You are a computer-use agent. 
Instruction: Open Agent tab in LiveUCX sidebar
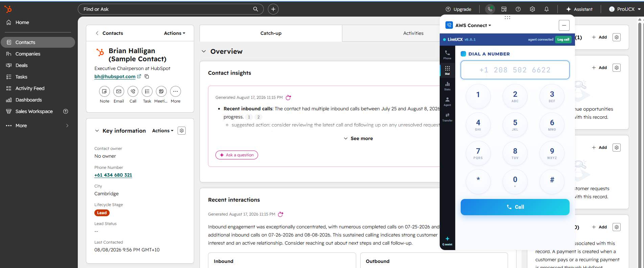[447, 101]
